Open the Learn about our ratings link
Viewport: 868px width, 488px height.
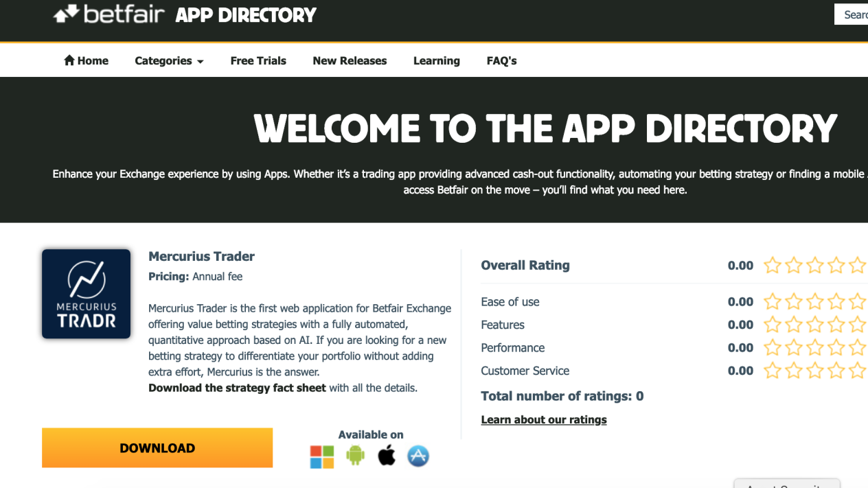point(544,419)
